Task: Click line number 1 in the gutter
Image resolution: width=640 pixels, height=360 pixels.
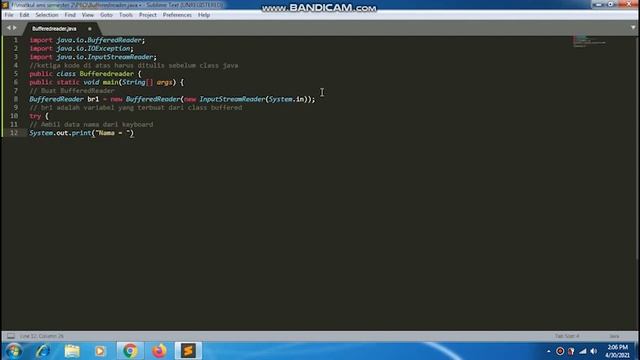Action: tap(16, 40)
